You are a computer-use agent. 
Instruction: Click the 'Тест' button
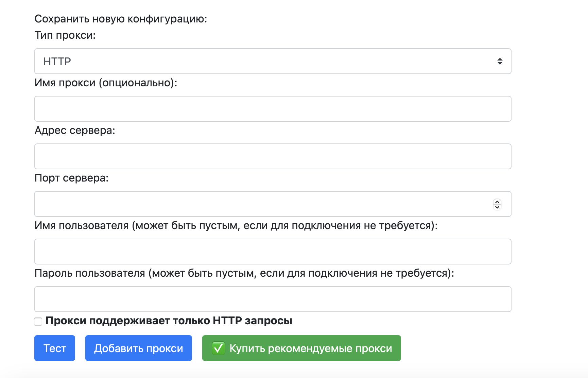(x=54, y=348)
